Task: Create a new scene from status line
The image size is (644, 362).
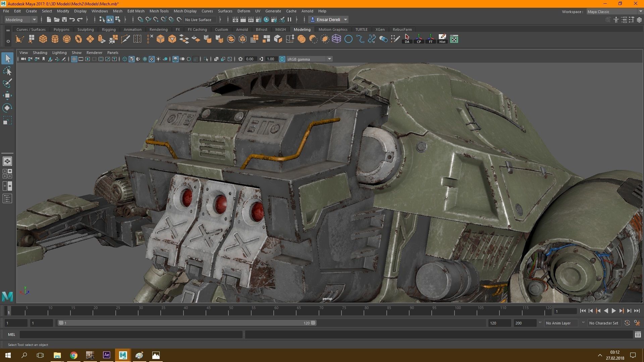Action: pos(49,20)
